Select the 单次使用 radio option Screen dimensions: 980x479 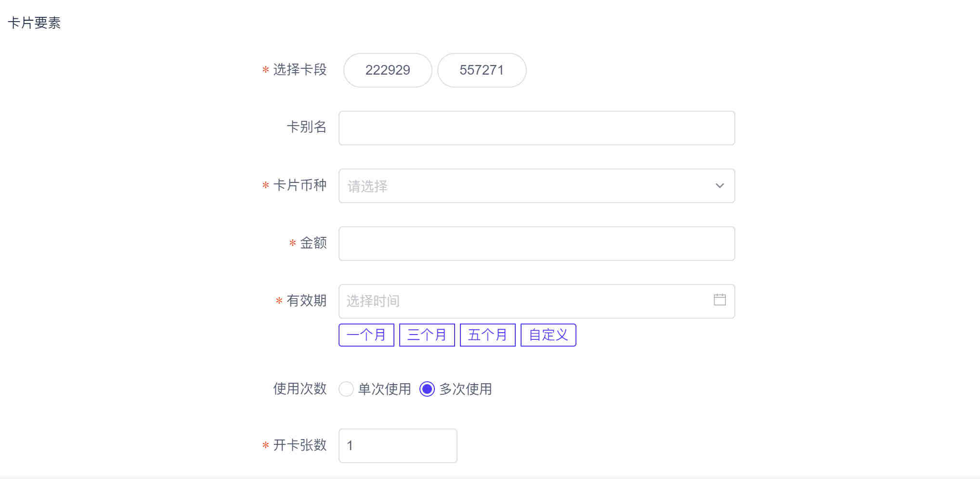[346, 389]
